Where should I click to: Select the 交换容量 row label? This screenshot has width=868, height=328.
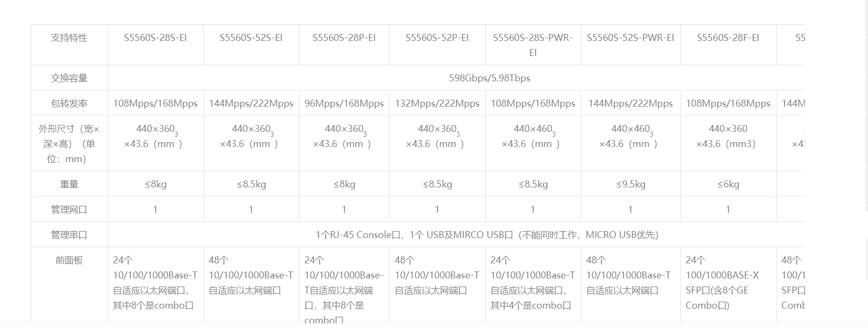pos(69,78)
